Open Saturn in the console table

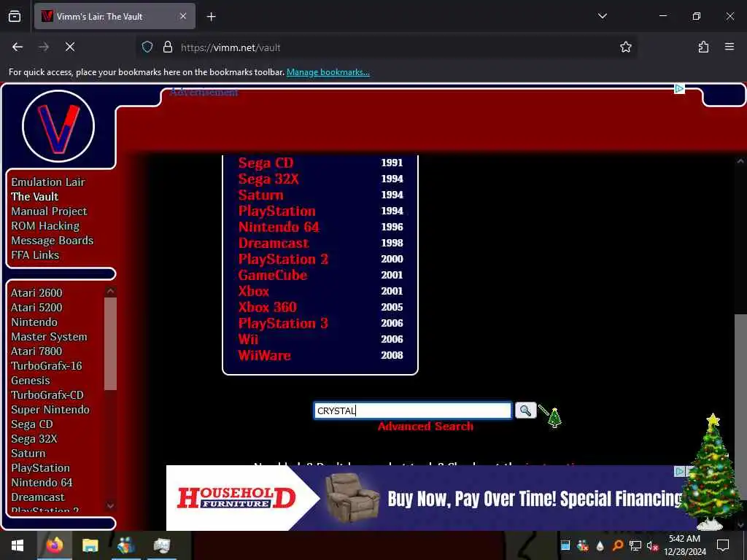(x=260, y=195)
